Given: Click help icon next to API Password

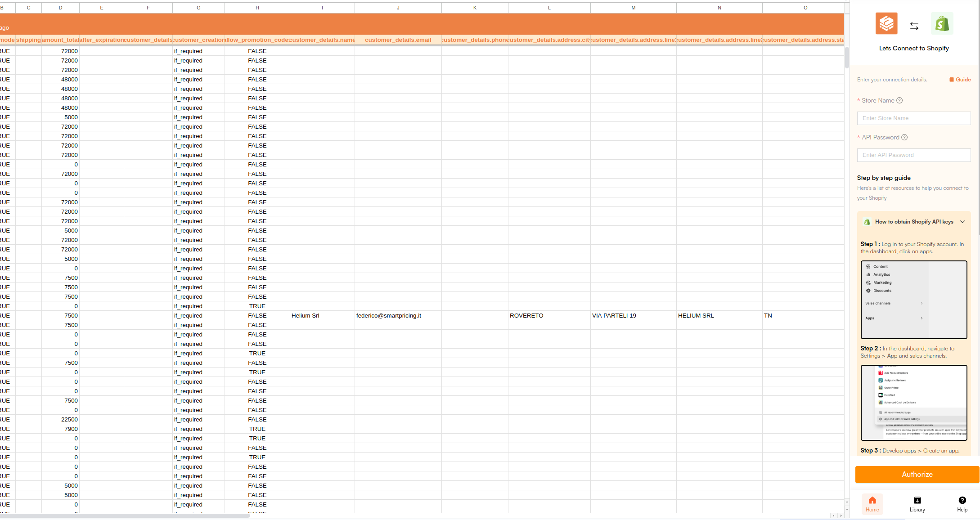Looking at the screenshot, I should point(904,137).
